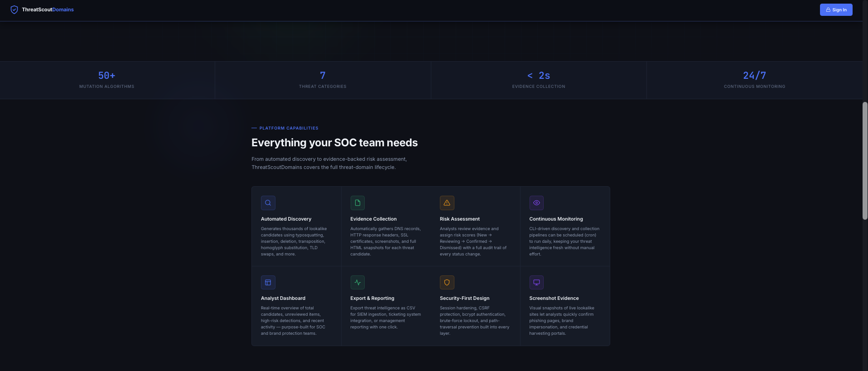The image size is (868, 371).
Task: Click the Automated Discovery magnifier icon
Action: click(268, 203)
